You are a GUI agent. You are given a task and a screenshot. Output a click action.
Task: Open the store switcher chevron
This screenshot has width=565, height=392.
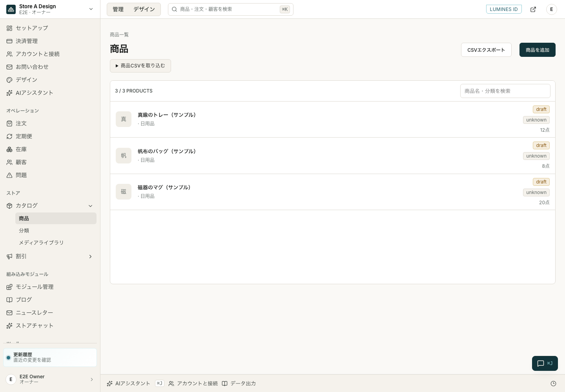coord(91,9)
